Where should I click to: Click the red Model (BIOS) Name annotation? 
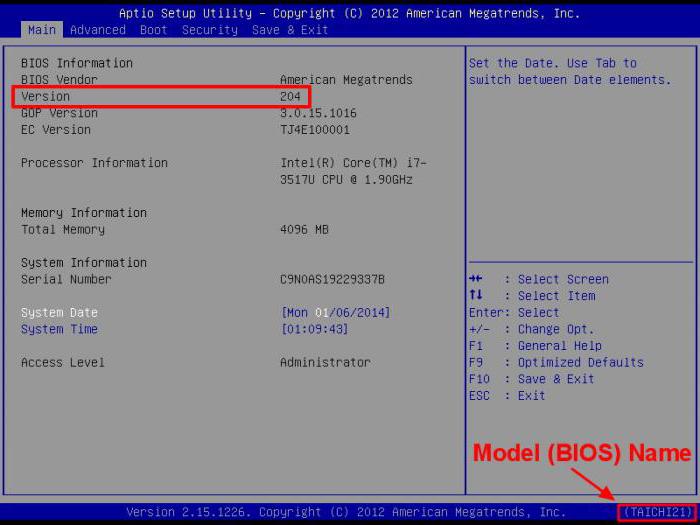pos(582,453)
